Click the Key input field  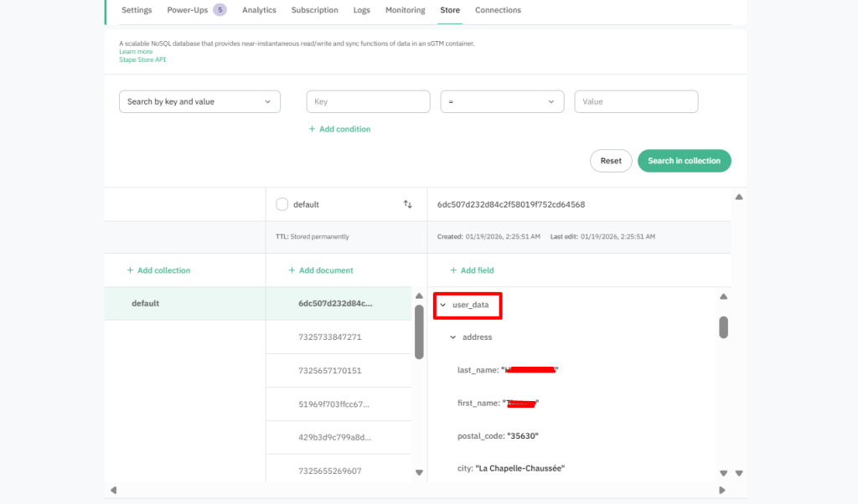point(368,102)
